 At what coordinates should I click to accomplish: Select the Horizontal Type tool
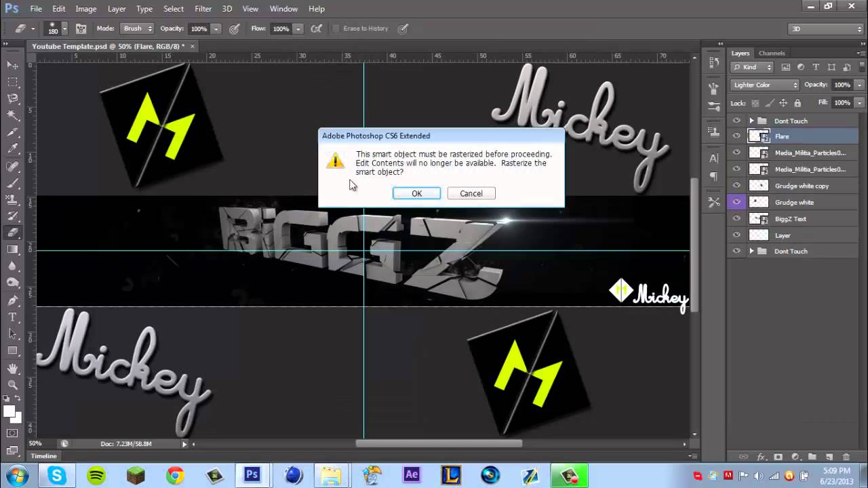[12, 317]
